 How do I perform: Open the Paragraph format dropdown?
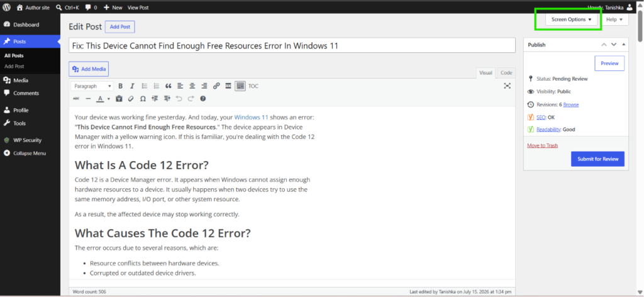(92, 86)
